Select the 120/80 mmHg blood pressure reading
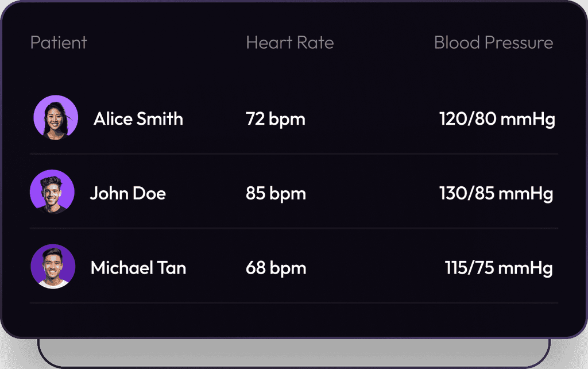Image resolution: width=588 pixels, height=369 pixels. pyautogui.click(x=497, y=119)
